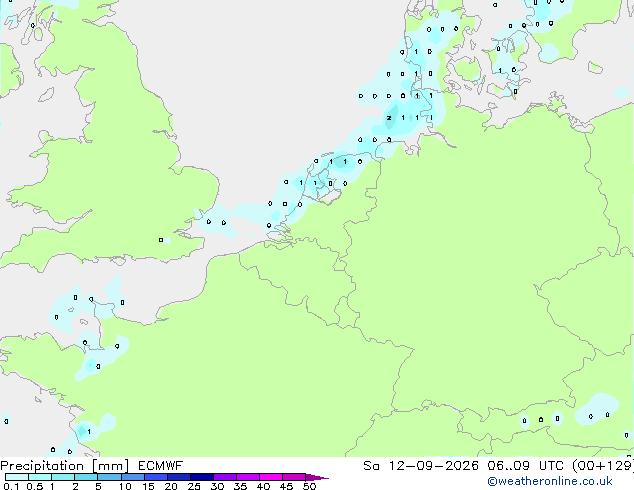Select the 45 to 50 mm legend swatch

click(x=294, y=477)
